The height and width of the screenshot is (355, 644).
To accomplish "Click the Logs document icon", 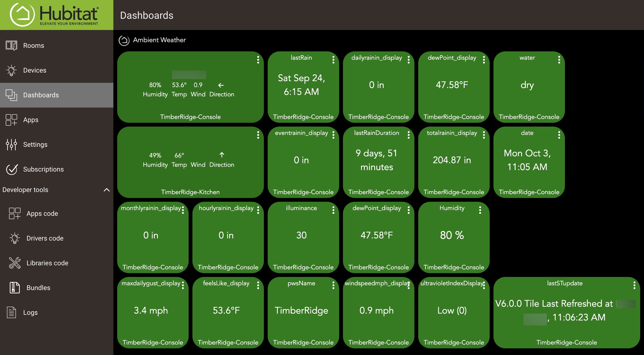I will pos(11,312).
